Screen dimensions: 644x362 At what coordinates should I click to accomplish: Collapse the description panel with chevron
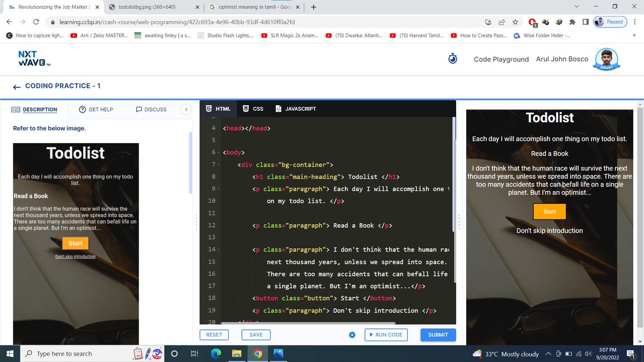186,109
